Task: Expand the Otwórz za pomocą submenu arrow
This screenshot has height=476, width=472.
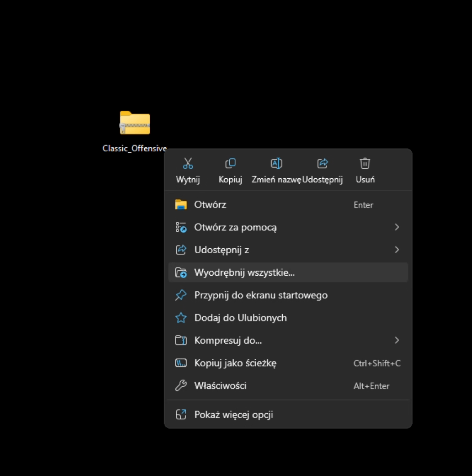Action: pos(396,227)
